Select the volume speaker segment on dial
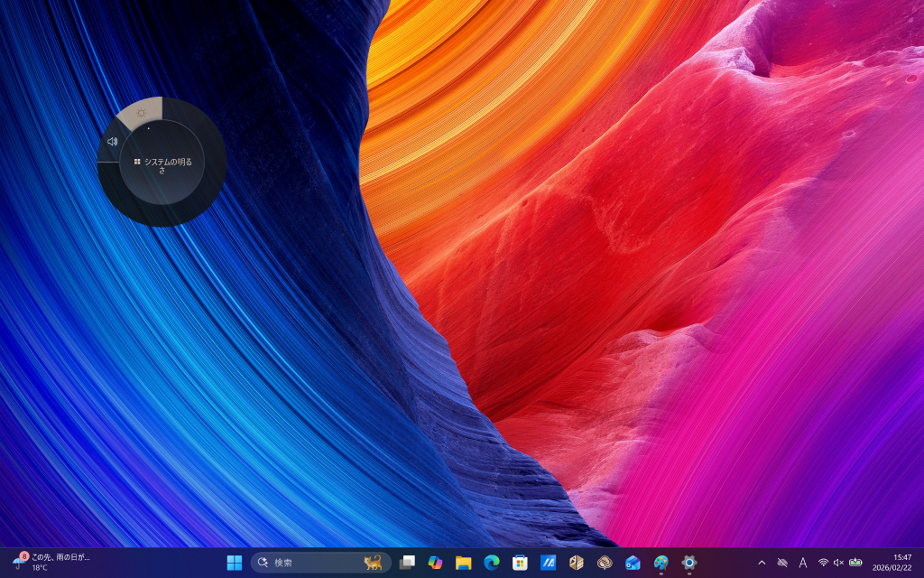924x578 pixels. pyautogui.click(x=113, y=142)
